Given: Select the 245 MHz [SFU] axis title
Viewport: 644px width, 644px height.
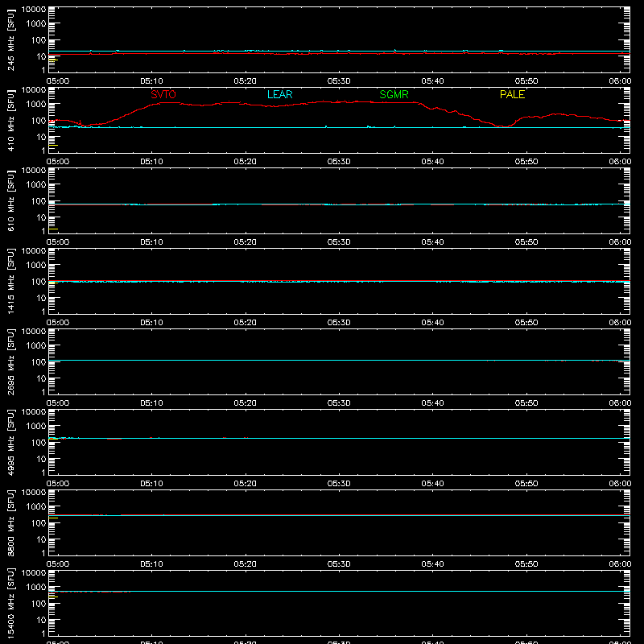Looking at the screenshot, I should [x=10, y=39].
